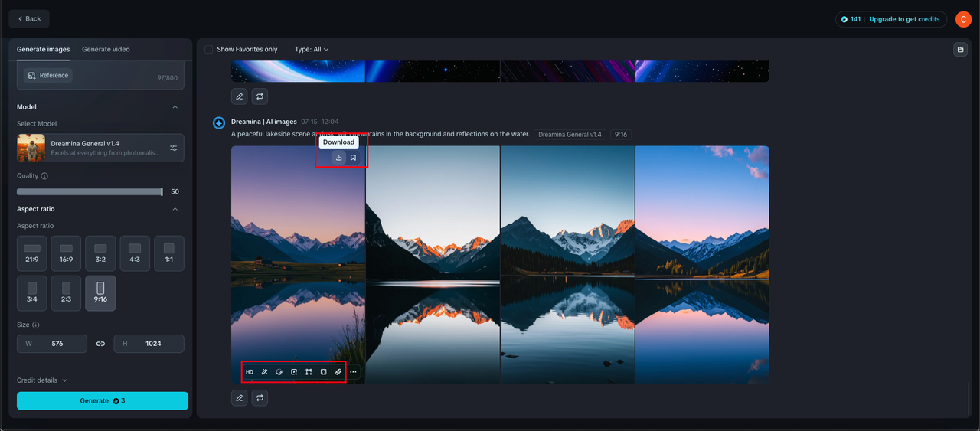Screen dimensions: 980x431
Task: Click the Quality value 50
Action: click(175, 191)
